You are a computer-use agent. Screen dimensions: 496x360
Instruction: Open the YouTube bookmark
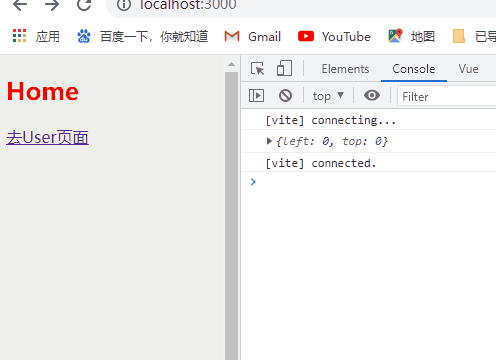(334, 36)
